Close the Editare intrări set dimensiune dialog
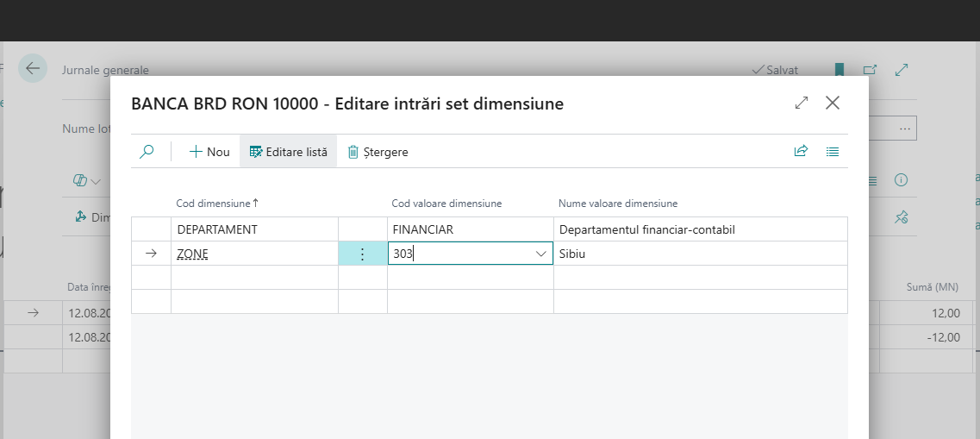This screenshot has width=980, height=439. [x=833, y=103]
